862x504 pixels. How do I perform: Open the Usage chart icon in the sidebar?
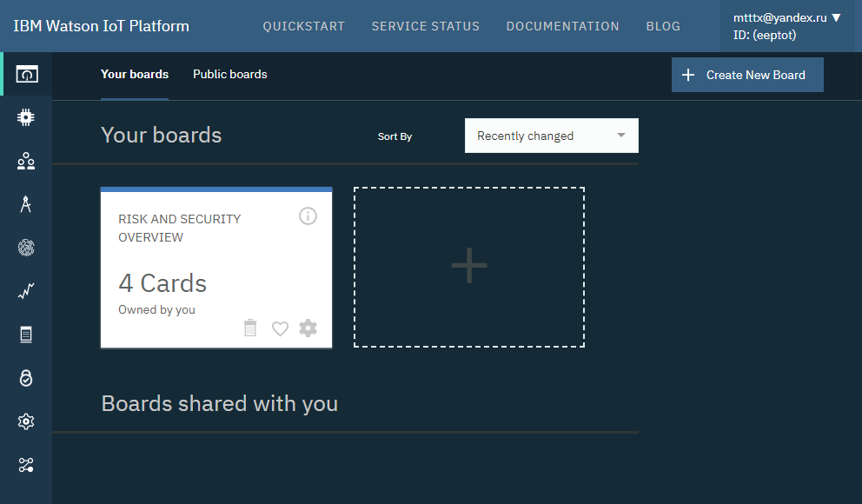click(26, 291)
